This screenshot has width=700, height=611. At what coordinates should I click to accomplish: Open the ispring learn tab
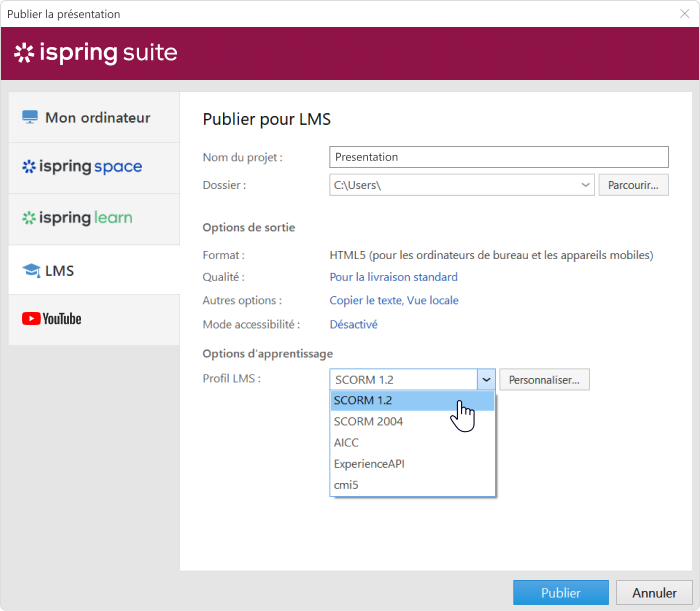click(94, 219)
